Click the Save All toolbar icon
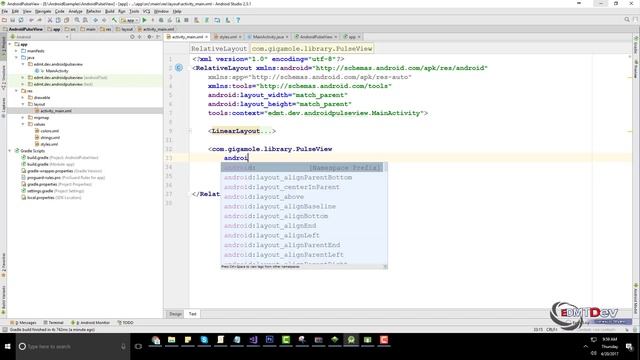The image size is (640, 360). pos(13,20)
